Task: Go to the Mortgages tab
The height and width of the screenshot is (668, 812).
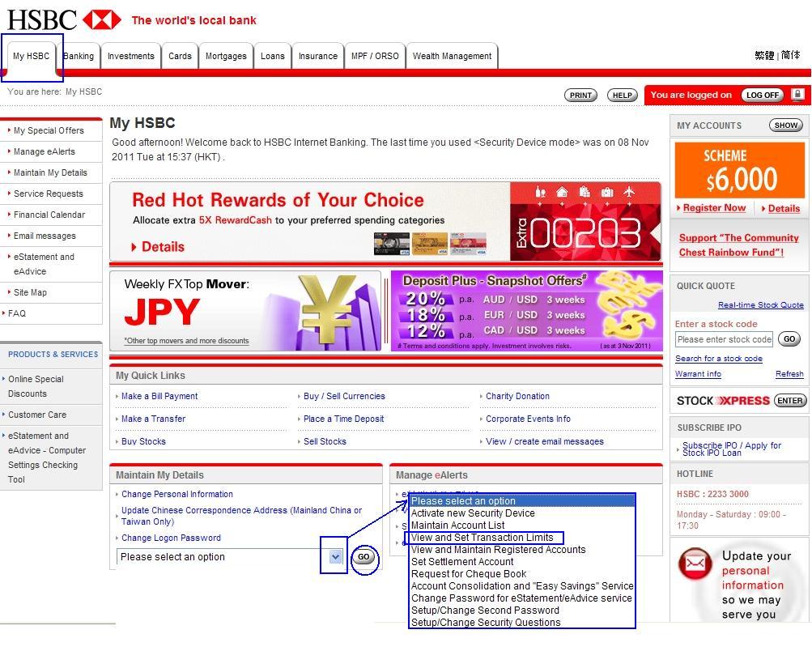Action: (x=226, y=56)
